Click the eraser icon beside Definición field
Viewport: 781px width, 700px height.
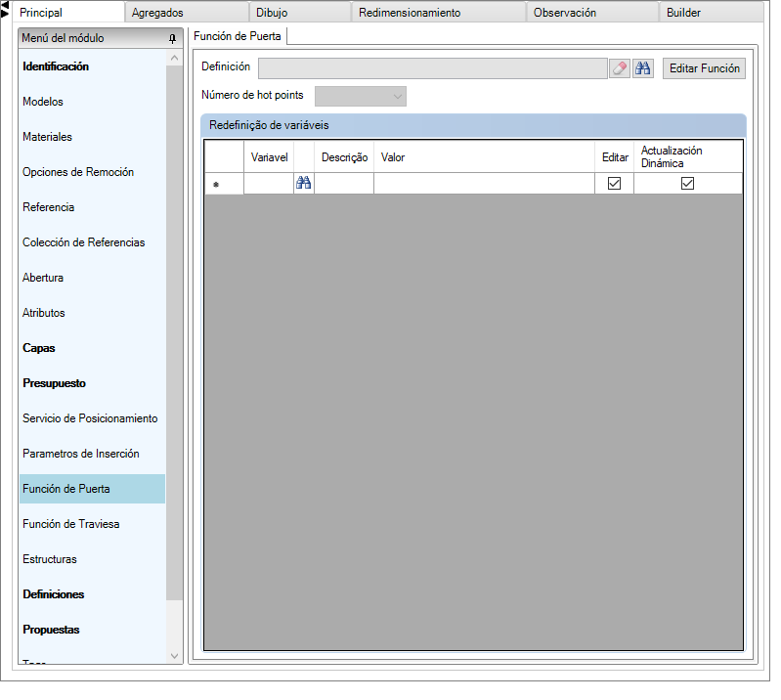point(620,68)
